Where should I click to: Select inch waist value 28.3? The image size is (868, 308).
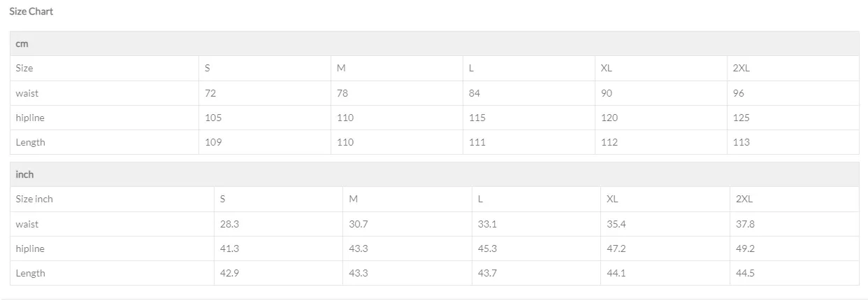pos(229,224)
